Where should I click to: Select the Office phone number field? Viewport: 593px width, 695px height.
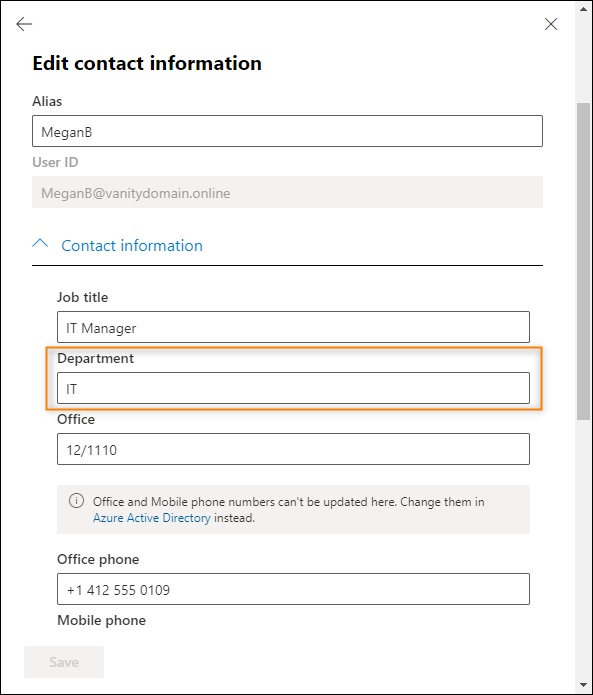[x=293, y=589]
